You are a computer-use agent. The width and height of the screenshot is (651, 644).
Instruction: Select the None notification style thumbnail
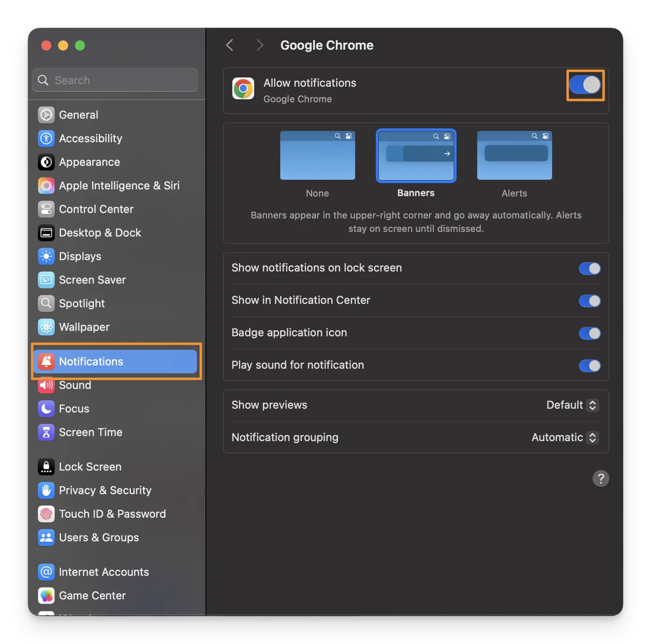coord(317,155)
